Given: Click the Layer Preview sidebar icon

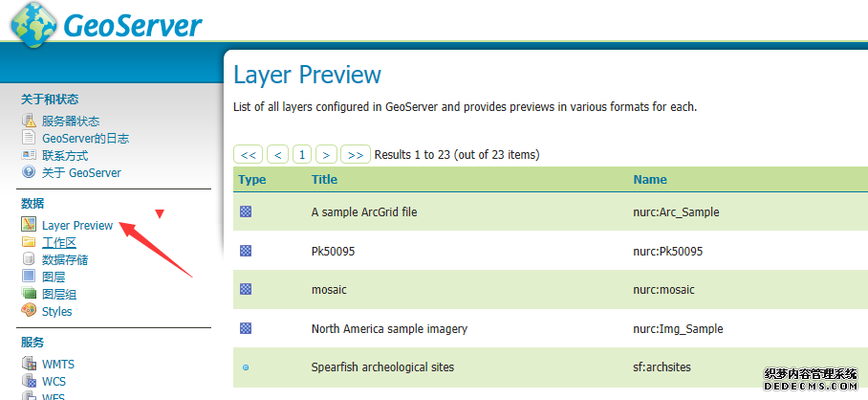Looking at the screenshot, I should pyautogui.click(x=29, y=226).
